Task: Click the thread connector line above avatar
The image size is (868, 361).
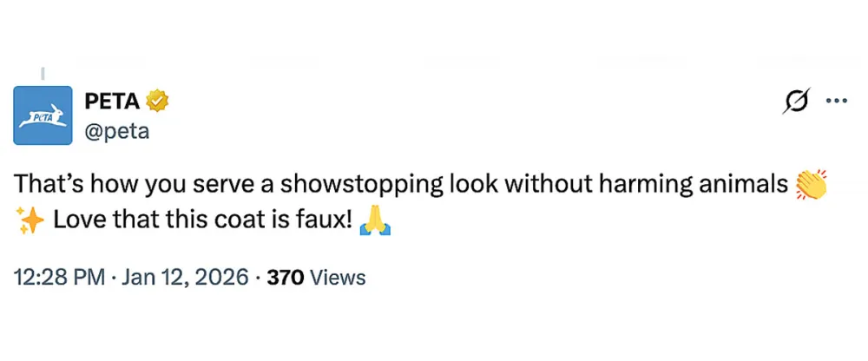Action: coord(43,75)
